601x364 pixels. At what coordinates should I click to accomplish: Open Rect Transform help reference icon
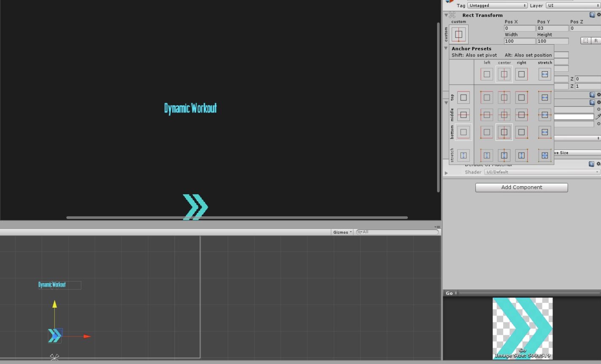coord(592,15)
